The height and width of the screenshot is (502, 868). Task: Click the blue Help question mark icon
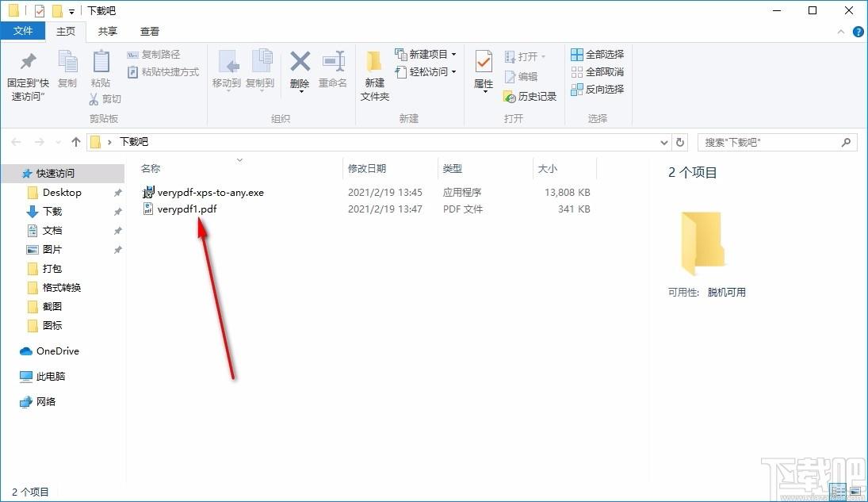point(858,32)
